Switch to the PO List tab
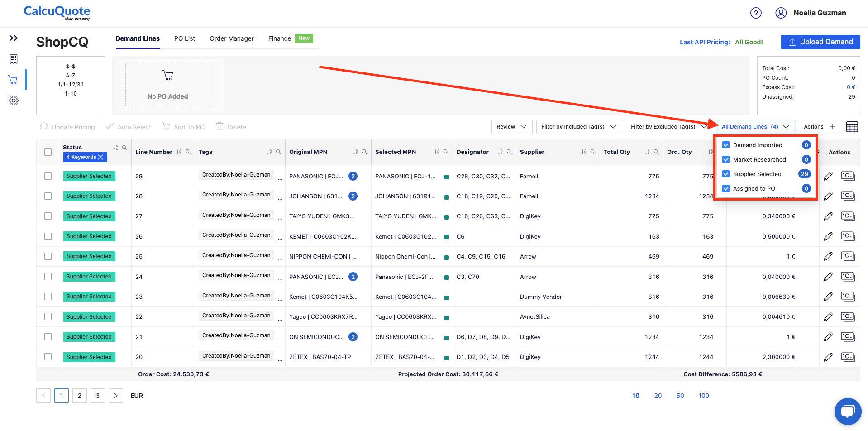Screen dimensions: 868x431 [x=185, y=38]
